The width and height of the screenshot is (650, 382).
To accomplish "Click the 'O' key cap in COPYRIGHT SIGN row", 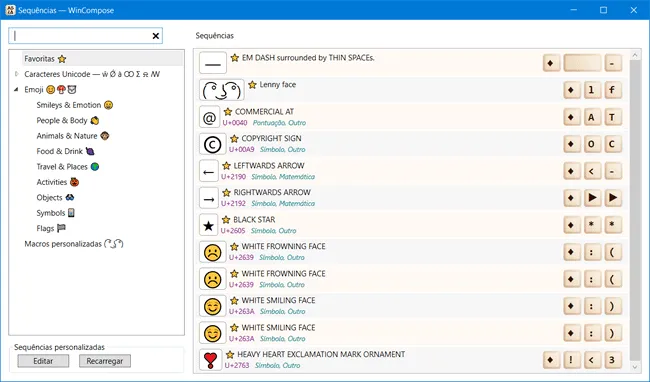I will (592, 145).
